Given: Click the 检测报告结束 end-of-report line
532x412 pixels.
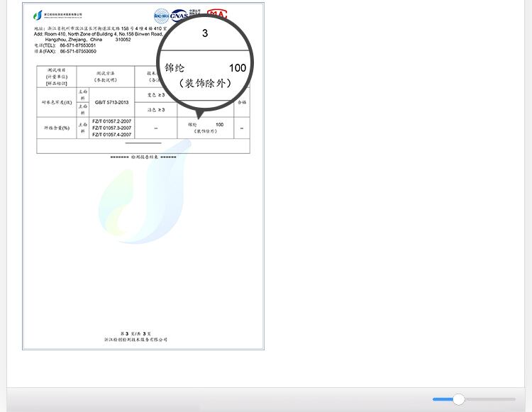Looking at the screenshot, I should coord(143,157).
